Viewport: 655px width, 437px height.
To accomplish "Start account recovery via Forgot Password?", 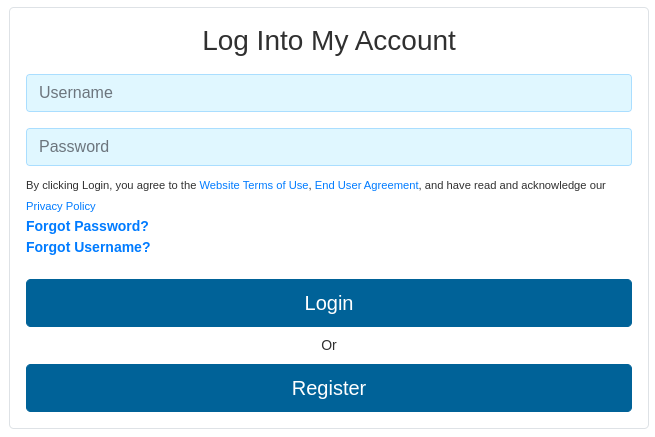I will pos(87,226).
